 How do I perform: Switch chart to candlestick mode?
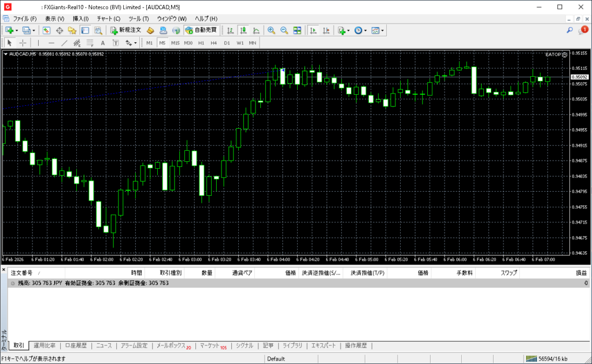pyautogui.click(x=243, y=30)
